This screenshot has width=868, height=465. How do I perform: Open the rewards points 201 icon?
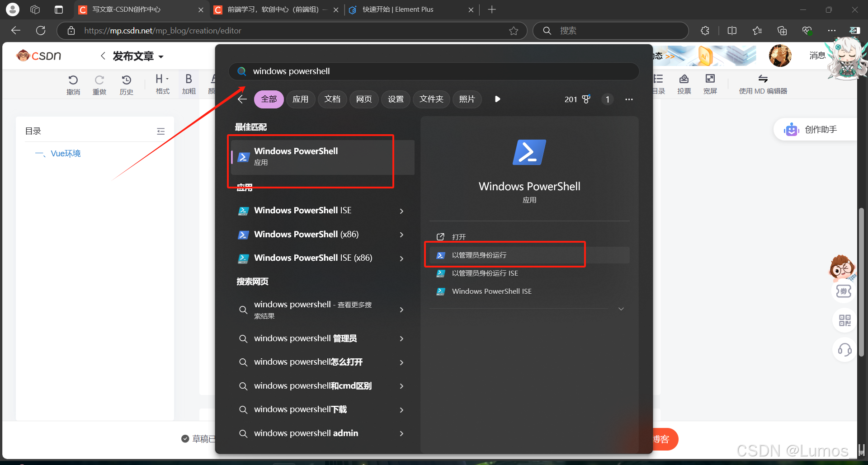coord(577,99)
